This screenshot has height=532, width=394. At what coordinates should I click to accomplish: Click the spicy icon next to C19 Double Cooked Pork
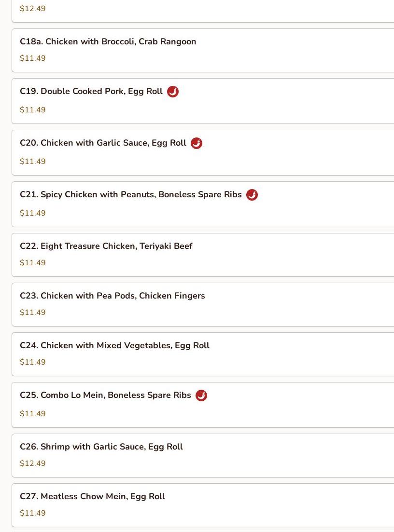coord(173,92)
